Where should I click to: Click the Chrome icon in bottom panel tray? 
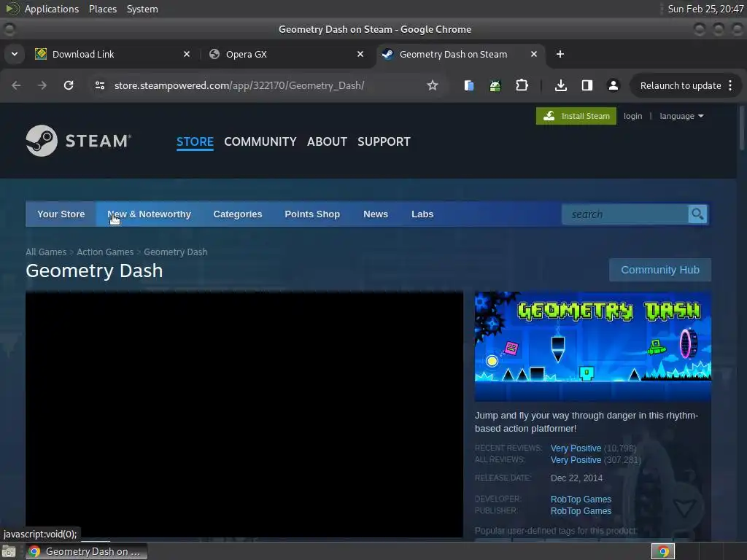[x=663, y=551]
